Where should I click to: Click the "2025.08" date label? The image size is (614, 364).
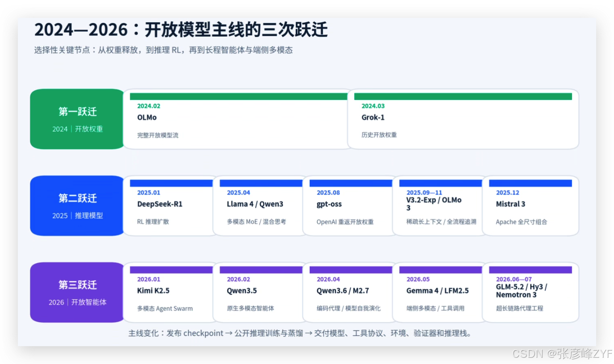328,193
